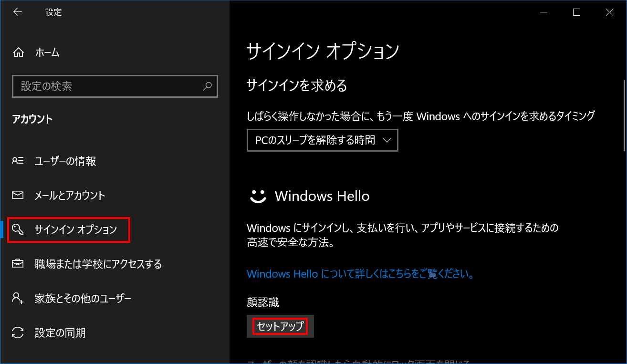Click the Windows Hello smiley face icon

[257, 196]
